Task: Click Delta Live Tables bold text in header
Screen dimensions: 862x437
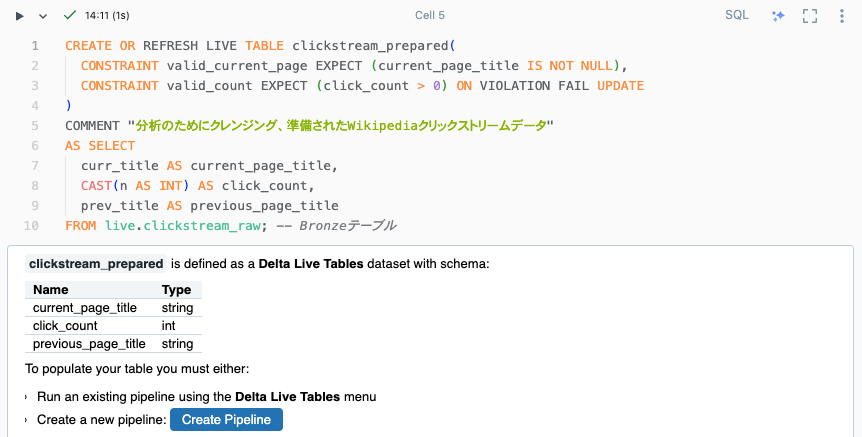Action: click(311, 264)
